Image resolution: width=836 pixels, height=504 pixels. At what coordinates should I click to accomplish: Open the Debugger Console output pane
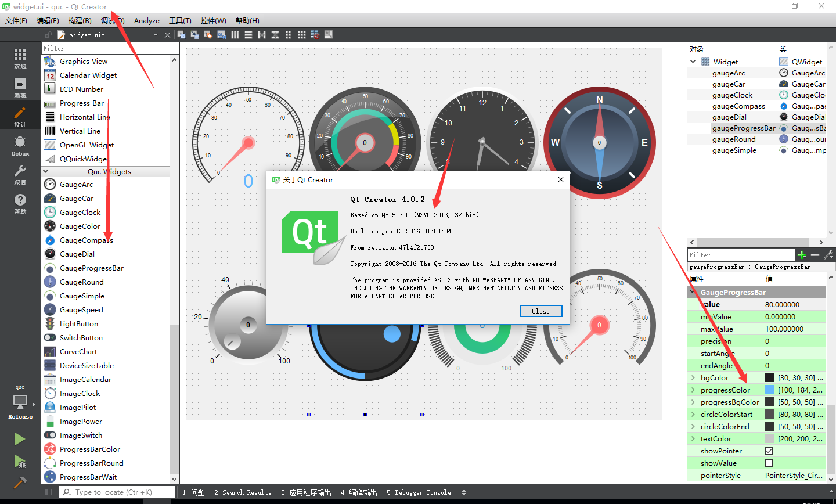click(x=419, y=492)
